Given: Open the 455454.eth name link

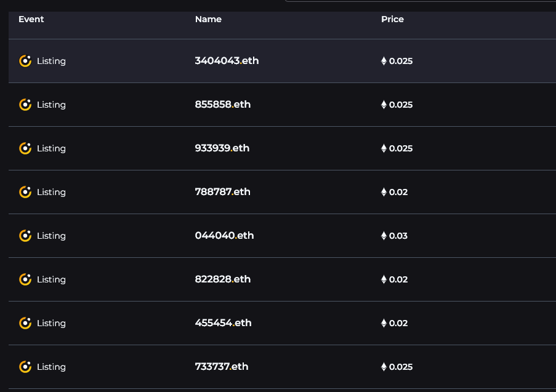Looking at the screenshot, I should point(224,322).
